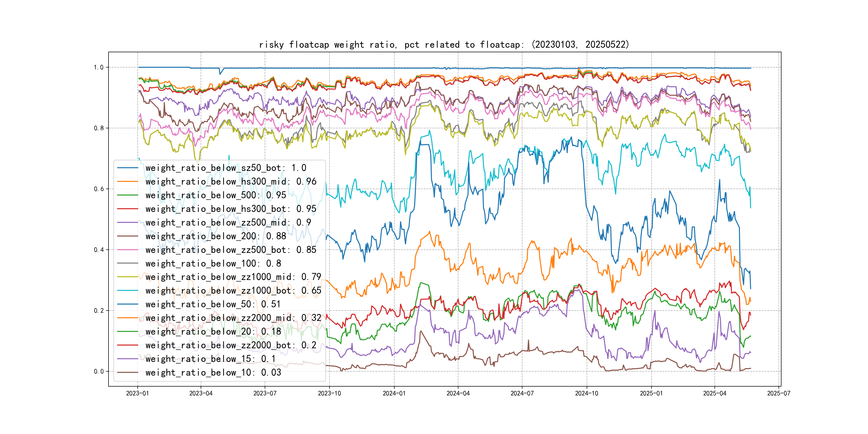The height and width of the screenshot is (434, 868).
Task: Click legend label weight_ratio_below_200: 0.88
Action: coord(216,236)
